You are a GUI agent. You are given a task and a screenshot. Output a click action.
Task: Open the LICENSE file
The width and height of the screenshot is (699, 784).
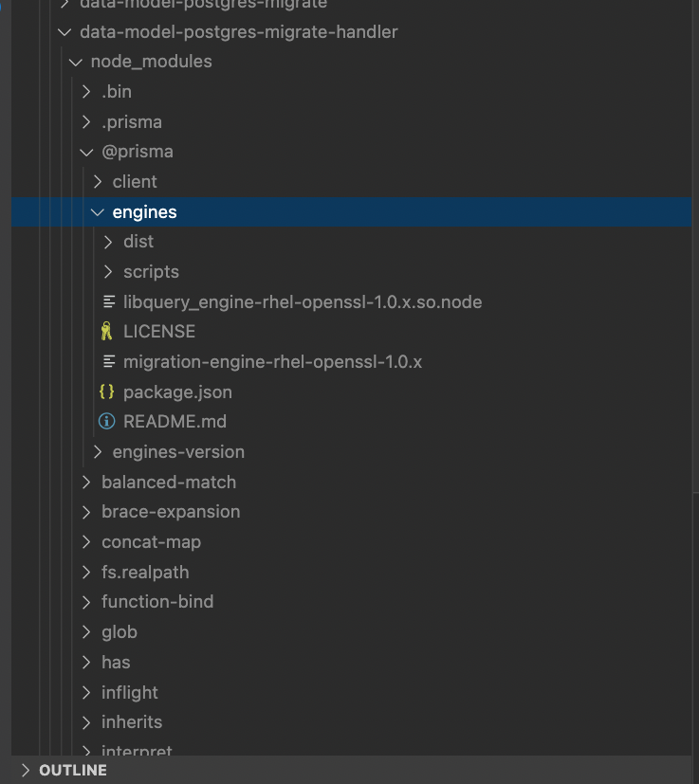[158, 331]
